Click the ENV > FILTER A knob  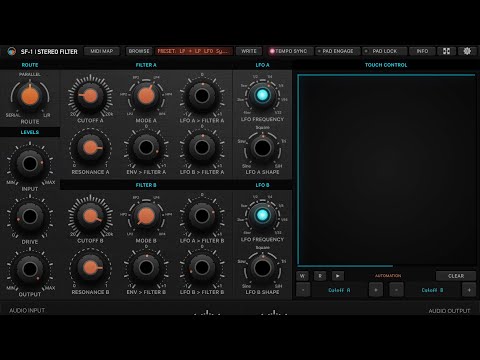(x=146, y=148)
